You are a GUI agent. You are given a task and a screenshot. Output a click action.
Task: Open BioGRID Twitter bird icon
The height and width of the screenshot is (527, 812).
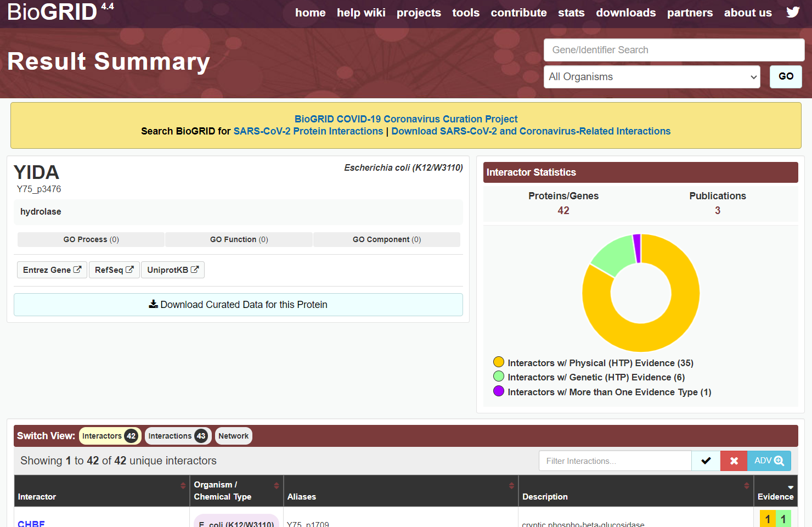click(793, 12)
